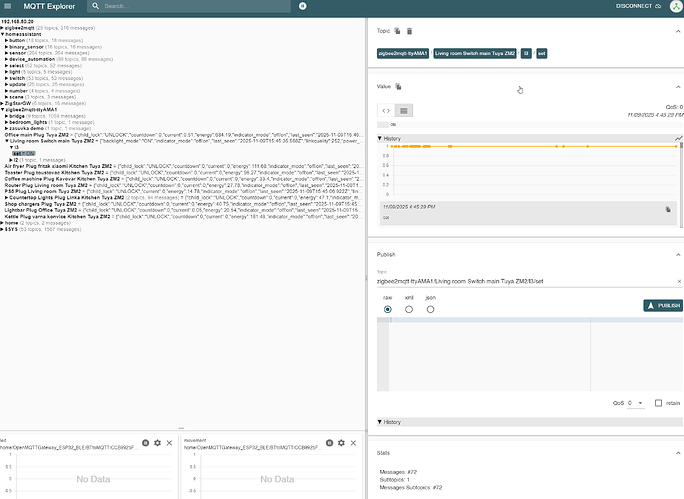Image resolution: width=684 pixels, height=499 pixels.
Task: Copy the topic using icon beside Topic
Action: (397, 31)
